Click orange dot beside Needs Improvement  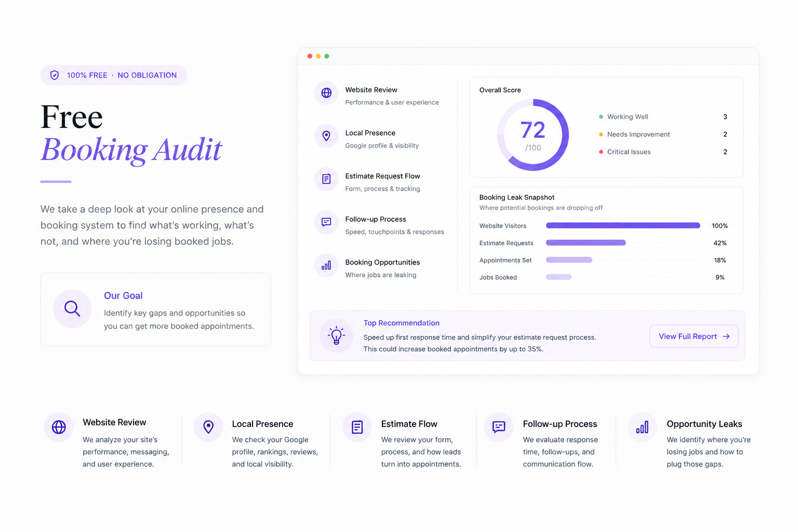pos(601,135)
